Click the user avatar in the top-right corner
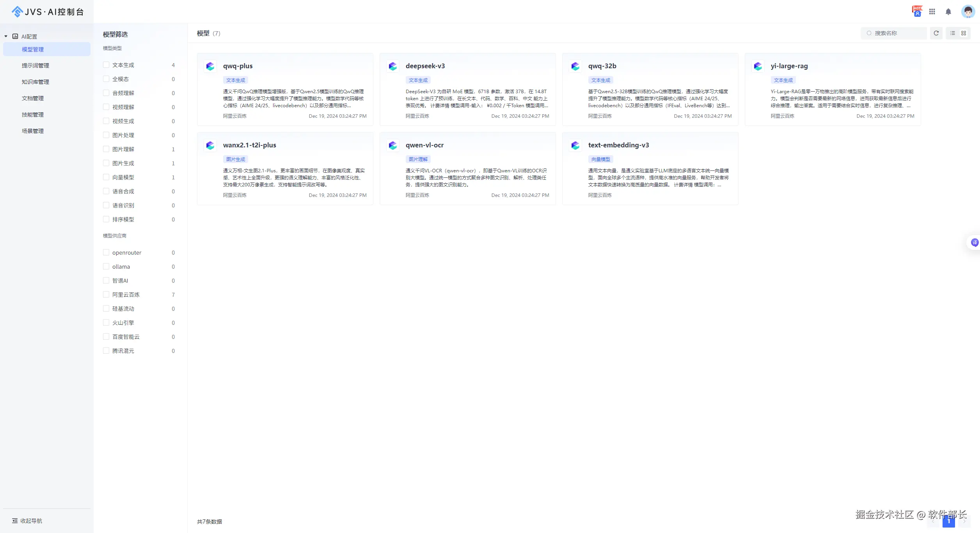 coord(968,12)
